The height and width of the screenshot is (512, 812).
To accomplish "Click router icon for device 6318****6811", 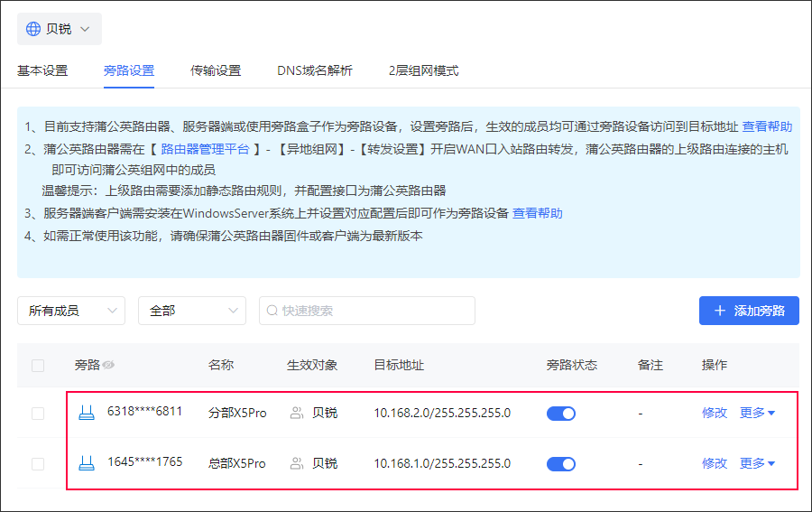I will [87, 413].
